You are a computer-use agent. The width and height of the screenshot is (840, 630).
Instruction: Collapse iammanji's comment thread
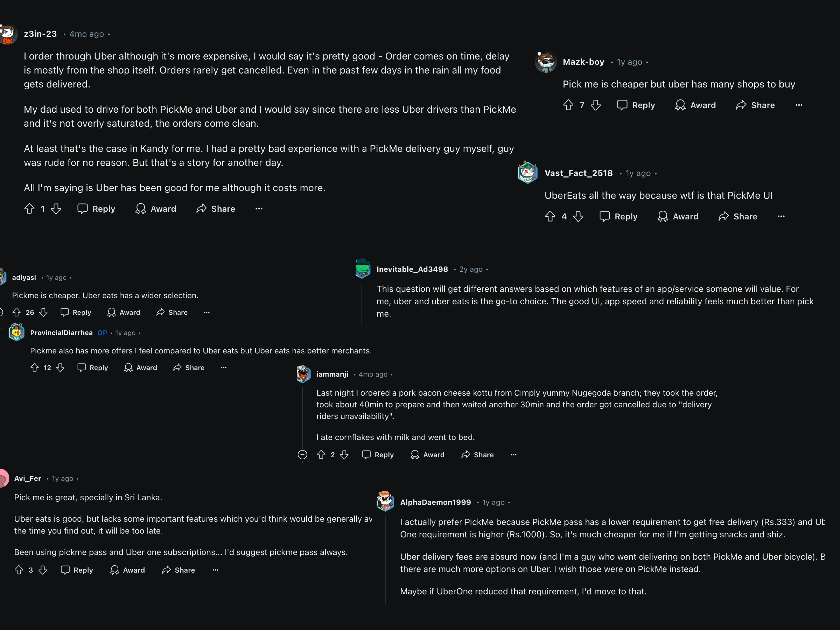coord(302,455)
